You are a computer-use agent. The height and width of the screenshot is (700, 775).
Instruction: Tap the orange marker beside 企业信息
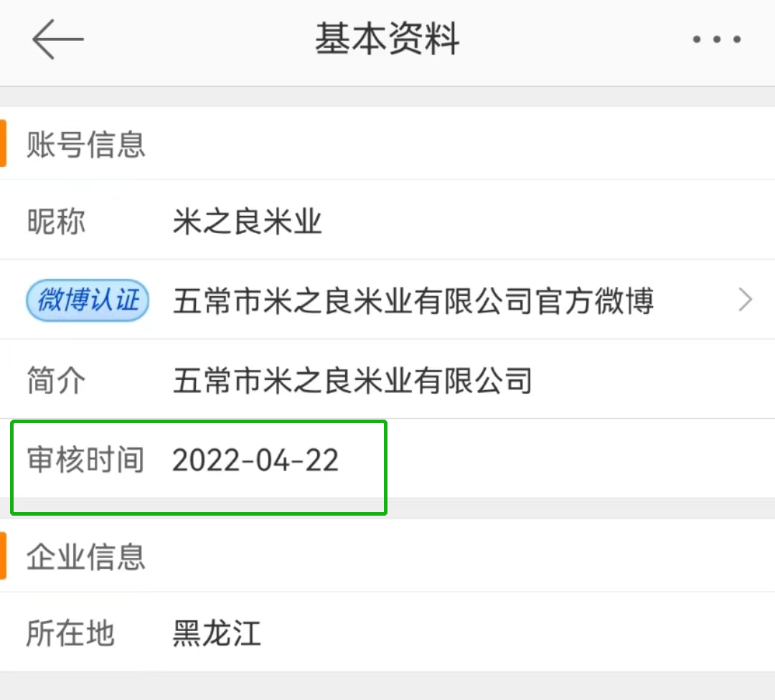pos(3,557)
